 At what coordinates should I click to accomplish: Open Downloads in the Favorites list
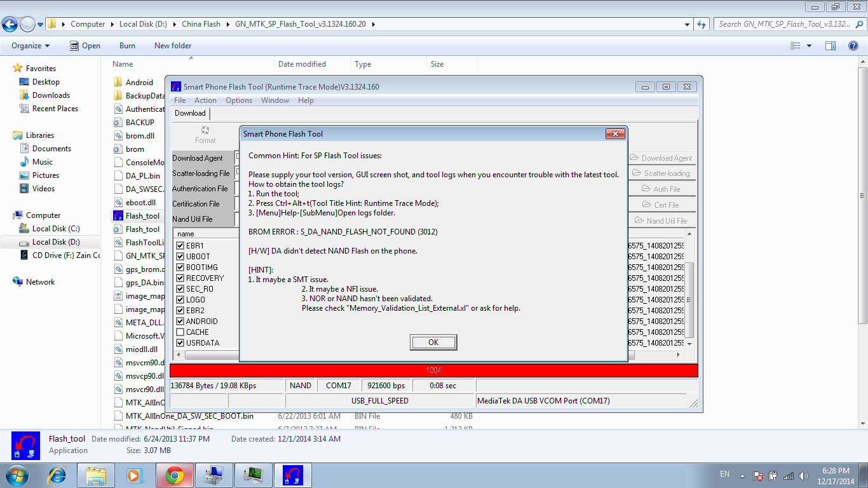(x=51, y=95)
